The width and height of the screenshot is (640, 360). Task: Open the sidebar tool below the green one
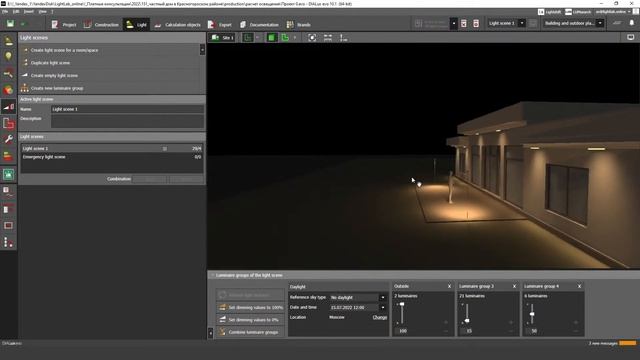click(x=9, y=192)
